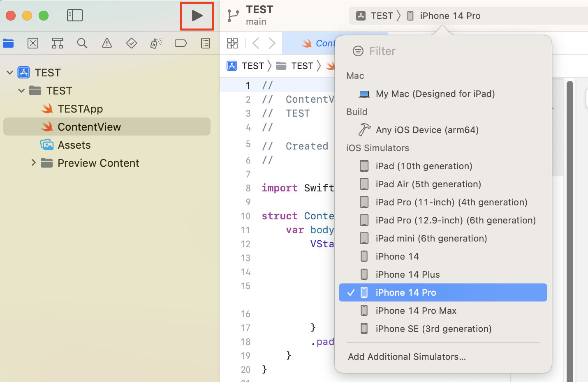Open the Test navigator diamond icon
Screen dimensions: 588x382
click(132, 43)
